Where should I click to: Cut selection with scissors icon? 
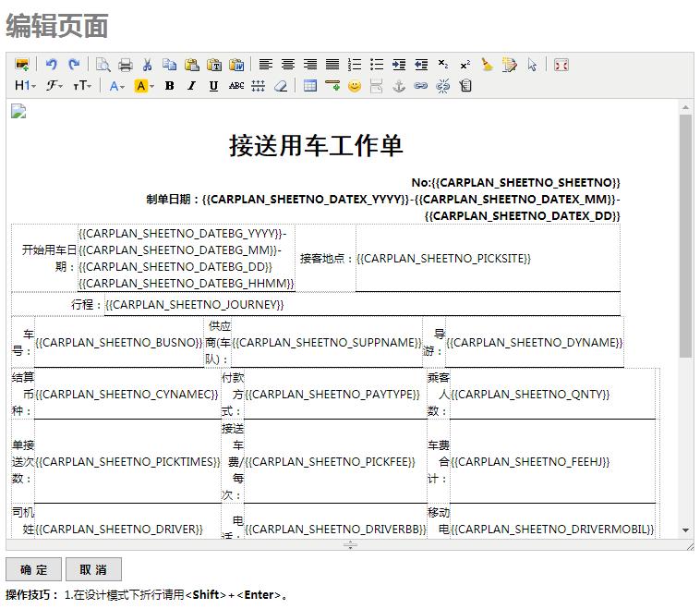pos(148,65)
